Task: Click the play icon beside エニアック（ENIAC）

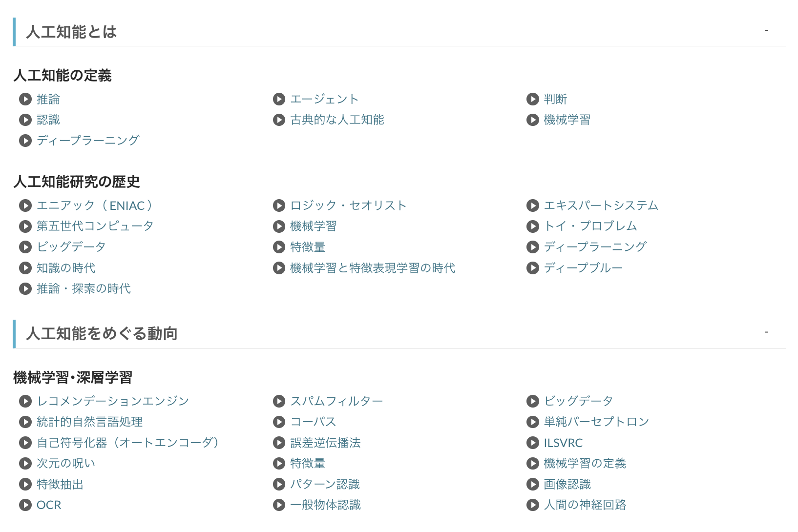Action: click(25, 205)
